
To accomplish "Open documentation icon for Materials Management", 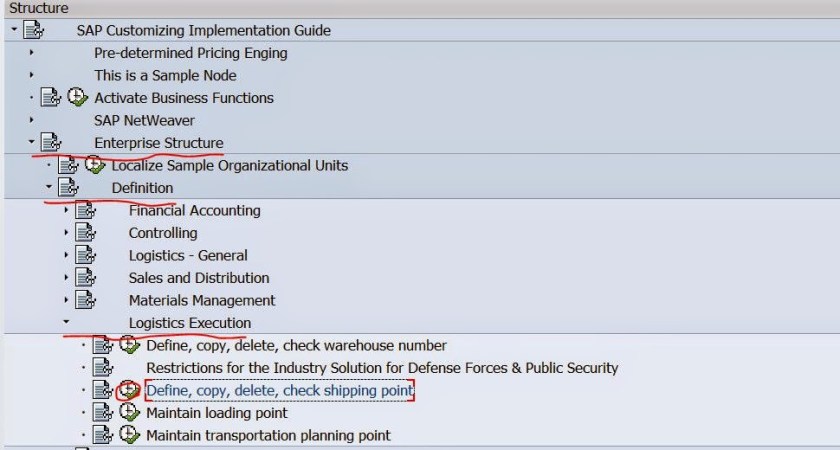I will pyautogui.click(x=85, y=300).
